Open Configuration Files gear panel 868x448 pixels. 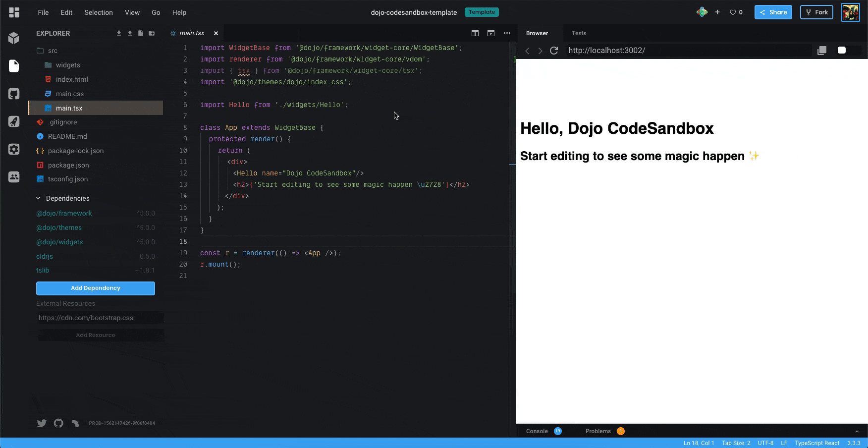(x=14, y=149)
